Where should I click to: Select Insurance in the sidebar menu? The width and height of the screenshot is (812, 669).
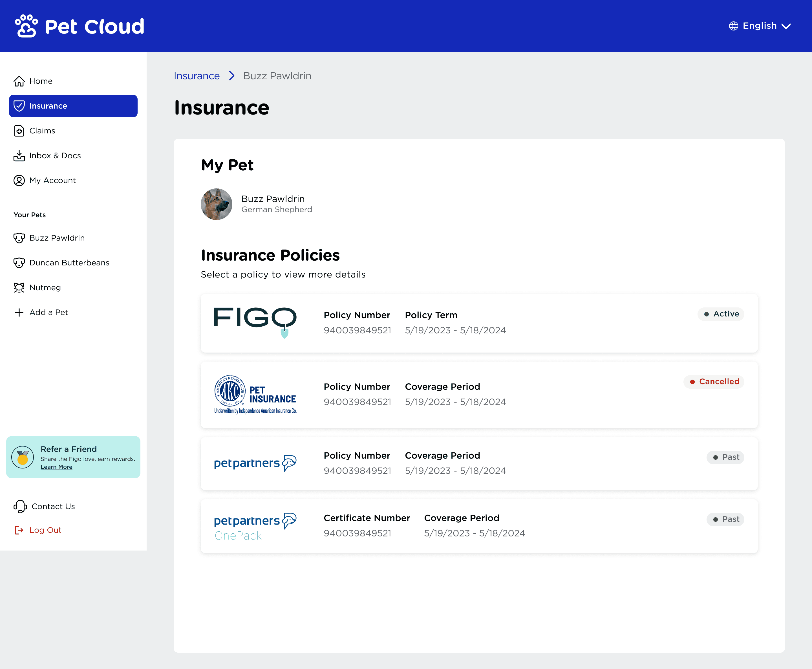tap(73, 106)
